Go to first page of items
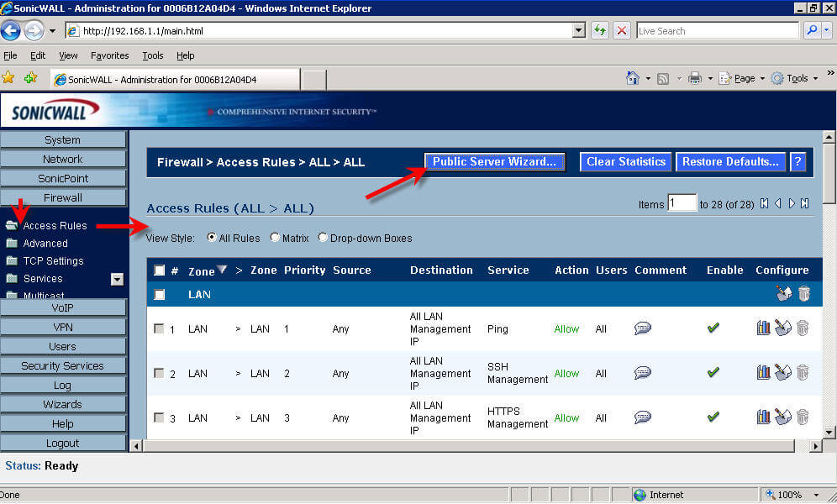This screenshot has height=504, width=837. tap(765, 204)
